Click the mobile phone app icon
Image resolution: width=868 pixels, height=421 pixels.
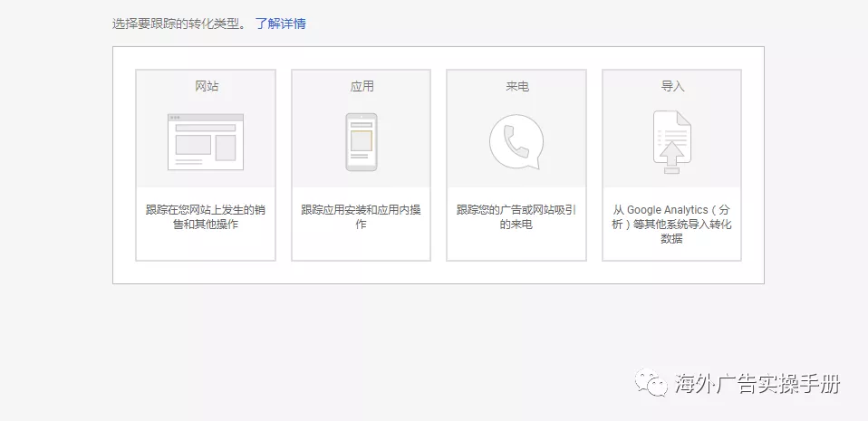point(361,142)
